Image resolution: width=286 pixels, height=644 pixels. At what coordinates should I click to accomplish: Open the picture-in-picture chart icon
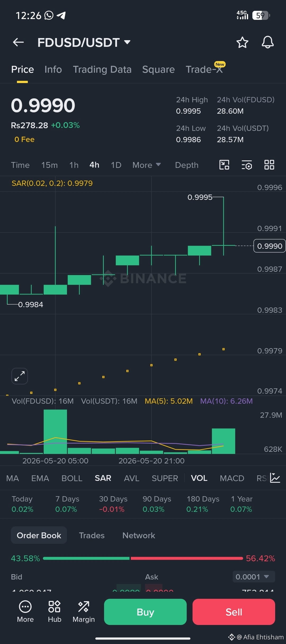pyautogui.click(x=224, y=165)
